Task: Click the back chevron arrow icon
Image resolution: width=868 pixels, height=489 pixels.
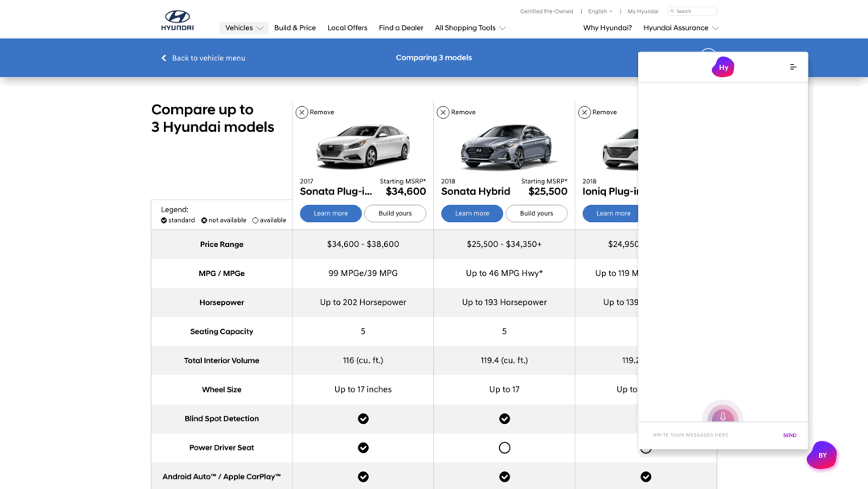Action: click(x=164, y=58)
